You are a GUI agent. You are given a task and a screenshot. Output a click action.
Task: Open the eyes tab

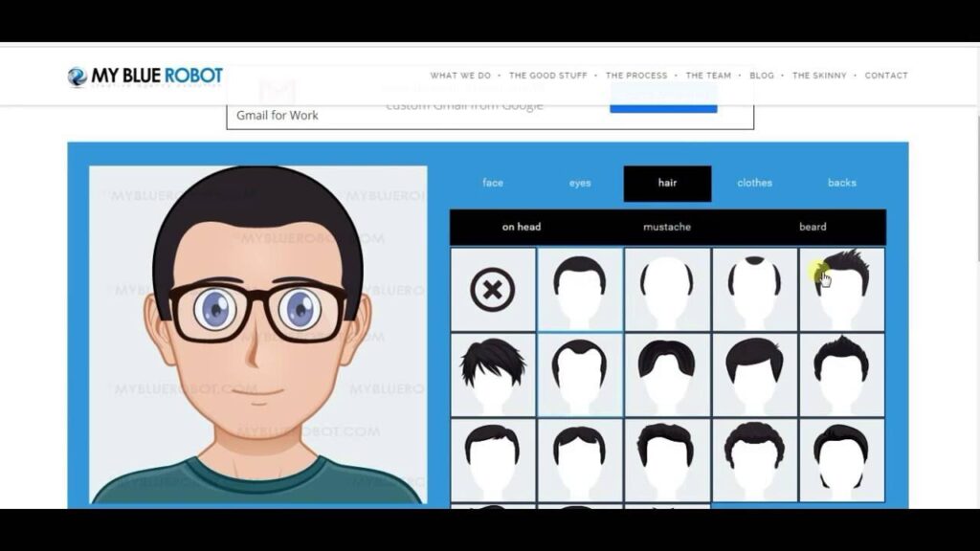(580, 183)
